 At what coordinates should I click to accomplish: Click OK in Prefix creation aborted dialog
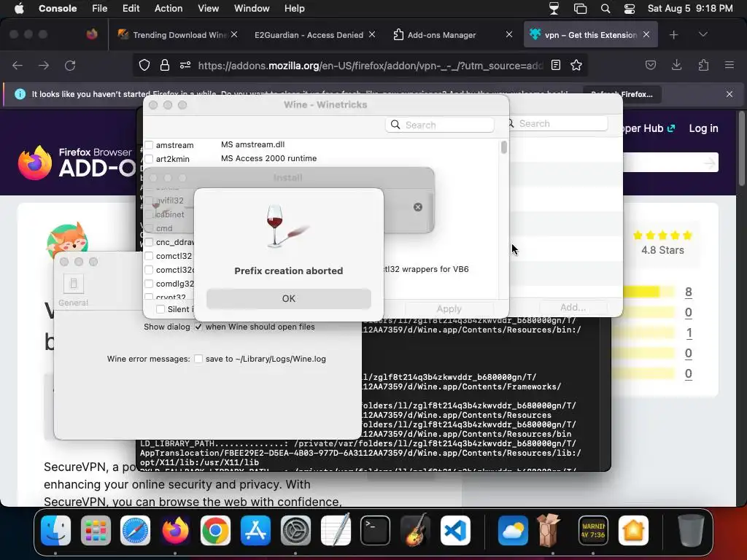(289, 298)
